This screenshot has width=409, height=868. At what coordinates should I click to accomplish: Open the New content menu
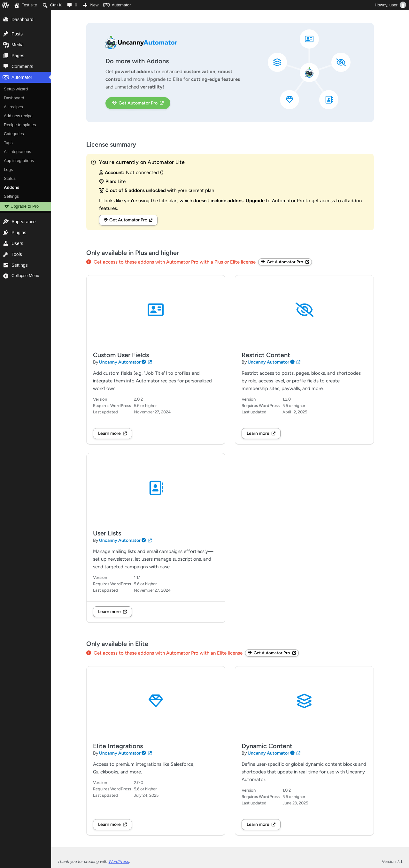tap(91, 5)
